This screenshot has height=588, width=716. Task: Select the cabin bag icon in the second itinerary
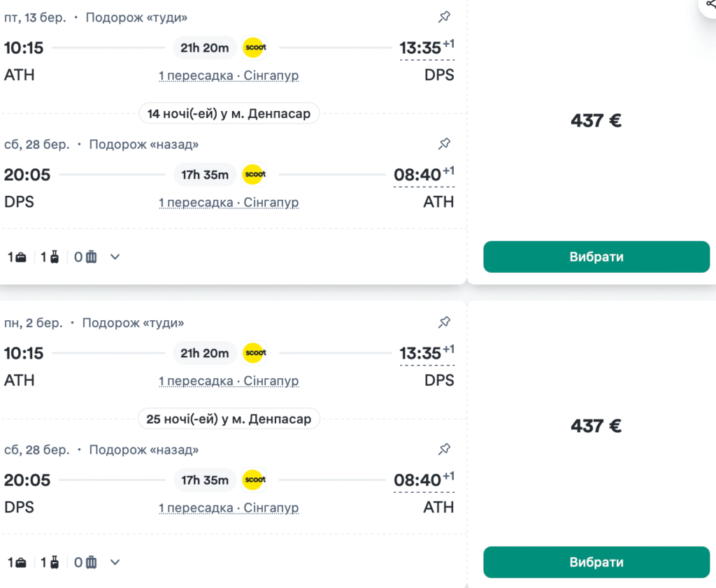pyautogui.click(x=17, y=562)
